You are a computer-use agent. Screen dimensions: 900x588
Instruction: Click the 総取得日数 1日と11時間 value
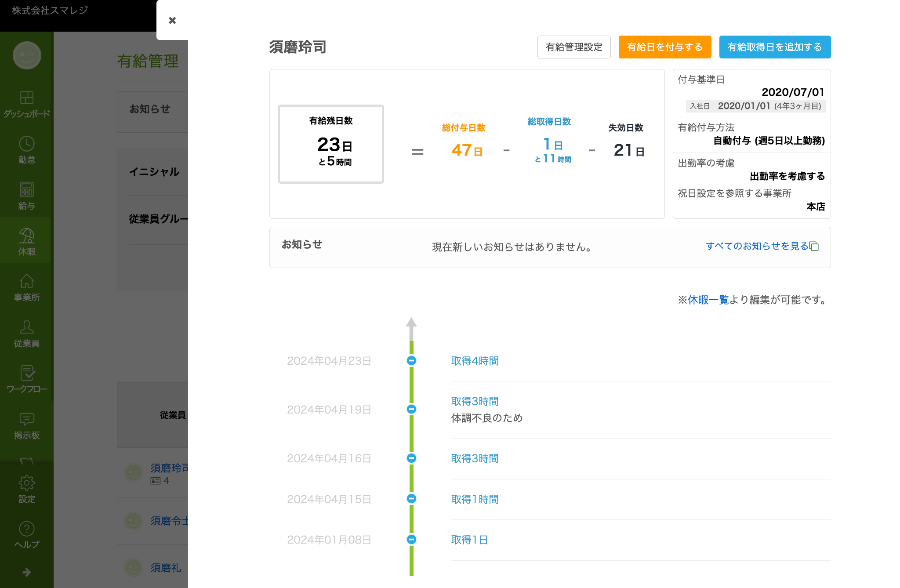(553, 150)
